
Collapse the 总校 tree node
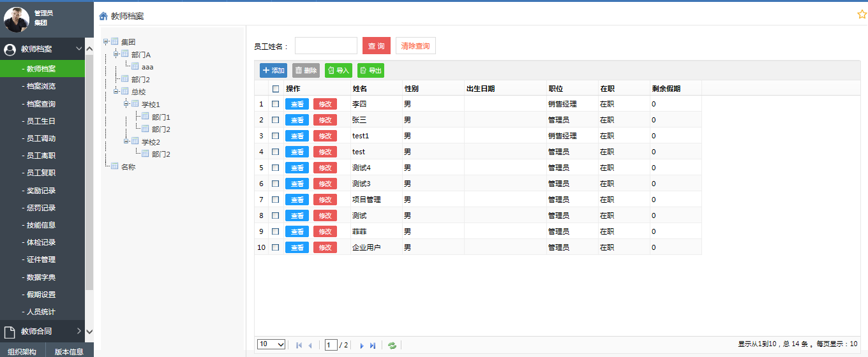click(x=116, y=91)
